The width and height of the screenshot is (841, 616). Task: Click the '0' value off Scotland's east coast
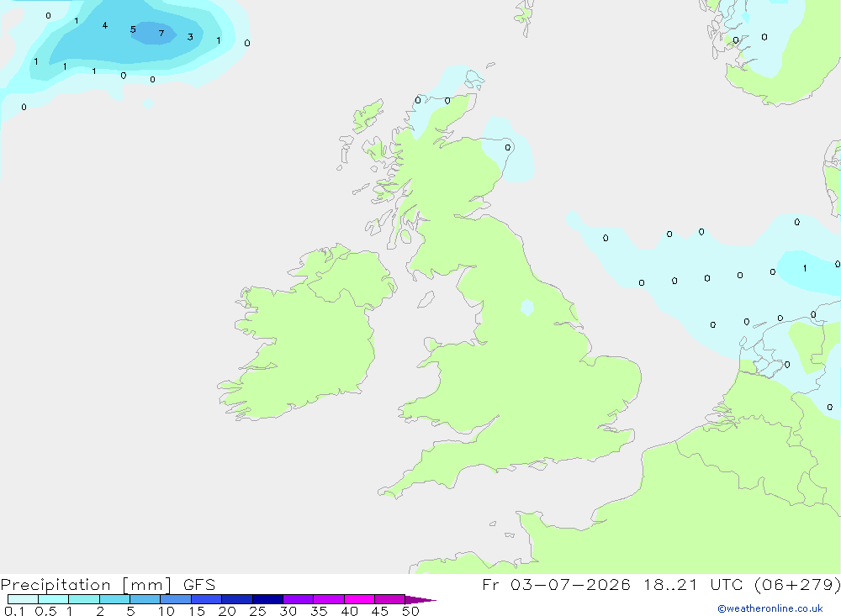508,147
